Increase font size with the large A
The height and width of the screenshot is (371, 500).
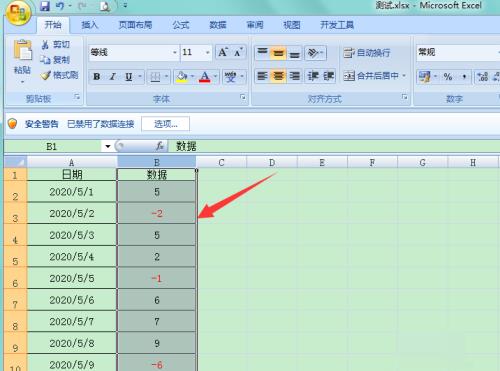click(x=223, y=52)
